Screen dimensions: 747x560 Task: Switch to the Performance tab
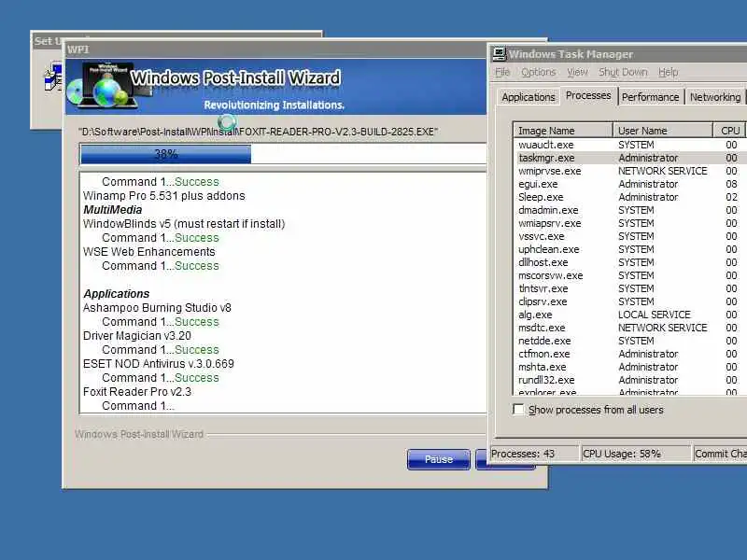[x=650, y=97]
